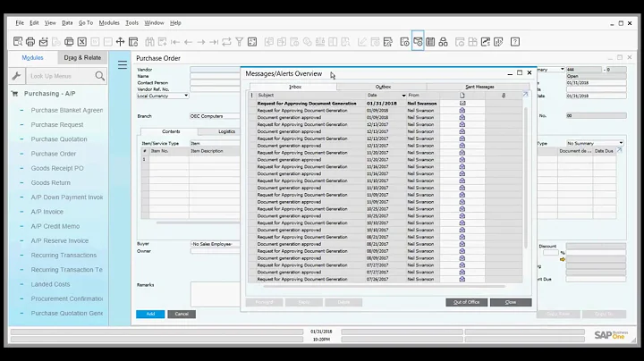The width and height of the screenshot is (644, 361).
Task: Click the Send Email toolbar icon
Action: tap(43, 41)
